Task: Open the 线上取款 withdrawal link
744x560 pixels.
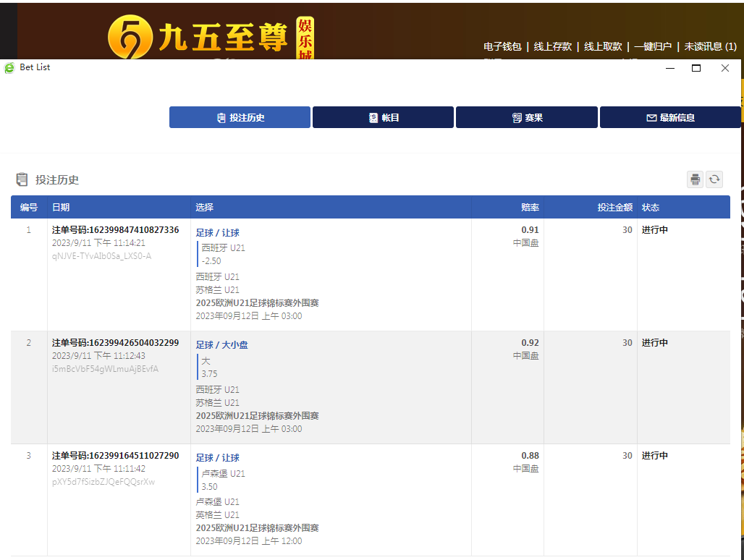Action: coord(603,46)
